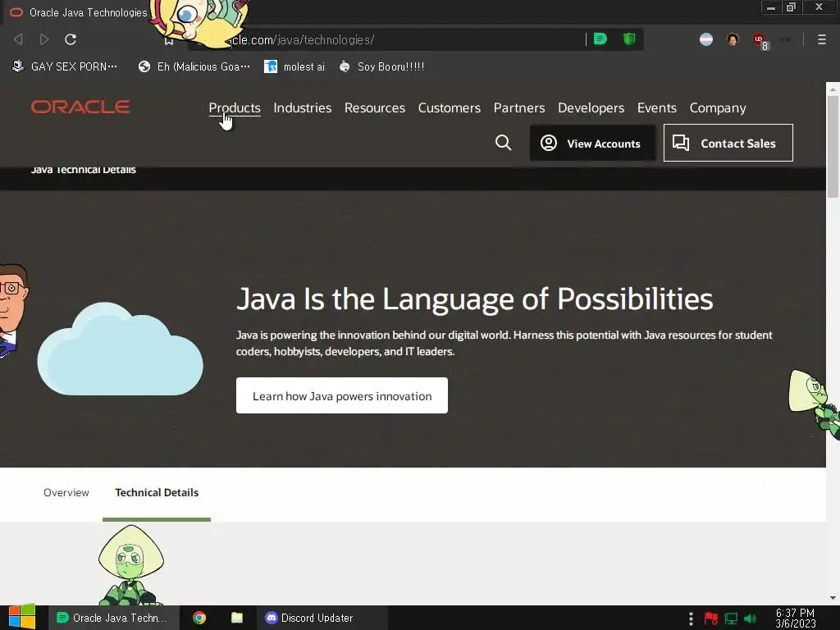This screenshot has width=840, height=630.
Task: Select the Technical Details tab
Action: (x=157, y=492)
